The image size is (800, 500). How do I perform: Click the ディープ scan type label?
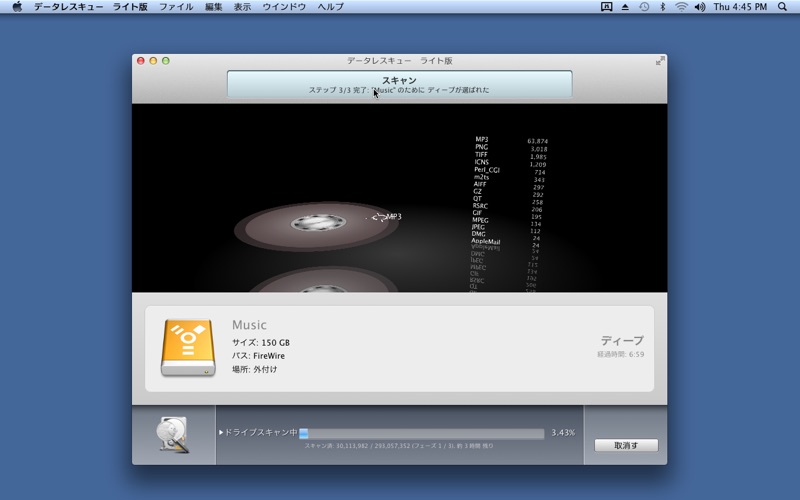pyautogui.click(x=622, y=340)
